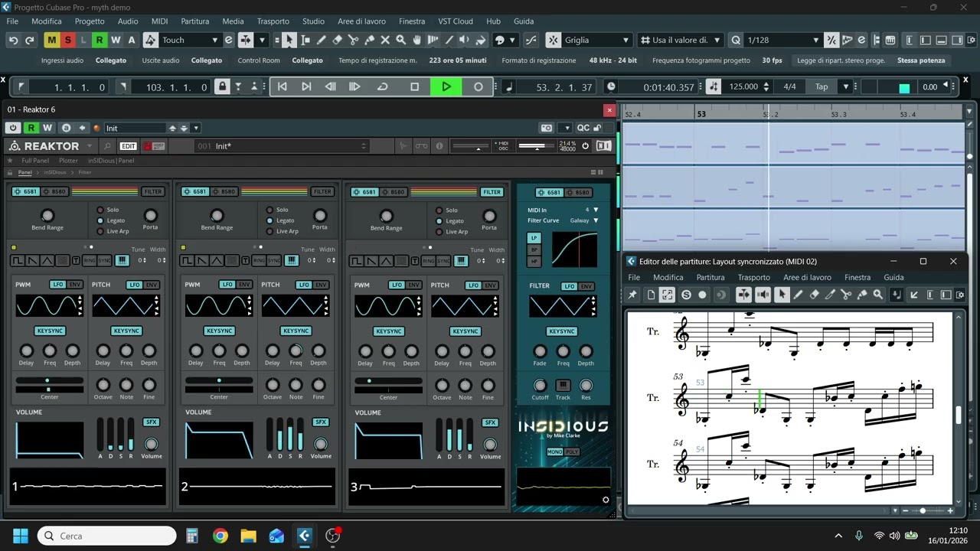Open the Filter Curve Galway dropdown
The width and height of the screenshot is (980, 551).
point(596,220)
